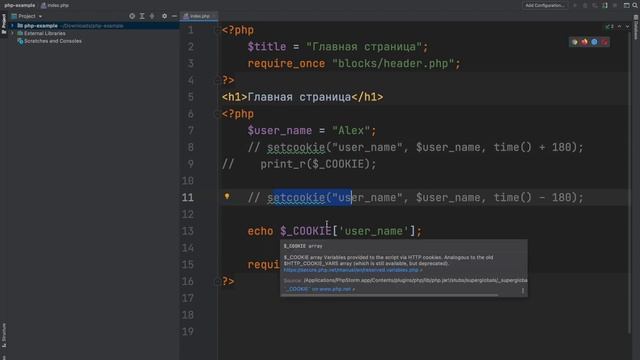This screenshot has height=360, width=640.
Task: Click php-example in the breadcrumb bar
Action: coord(19,5)
